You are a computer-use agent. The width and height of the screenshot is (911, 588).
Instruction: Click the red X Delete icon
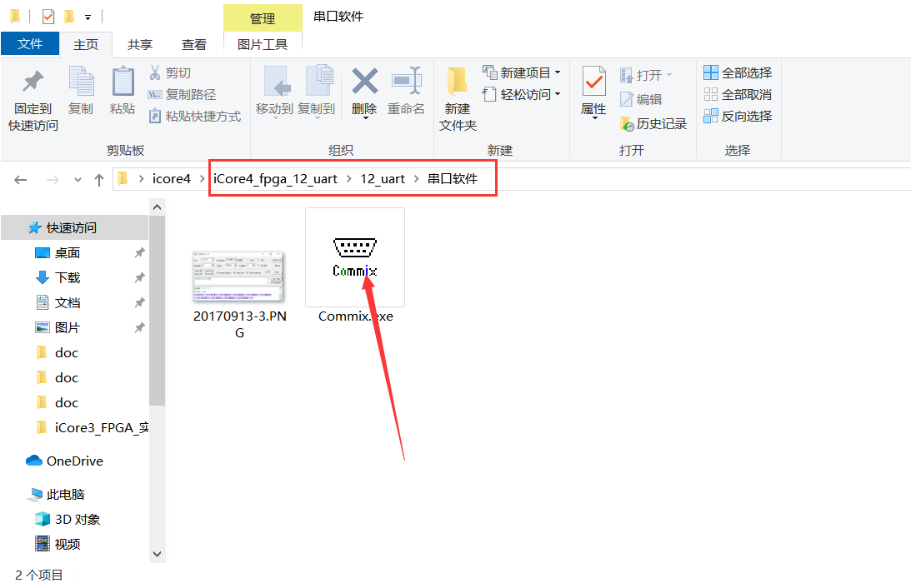coord(364,82)
